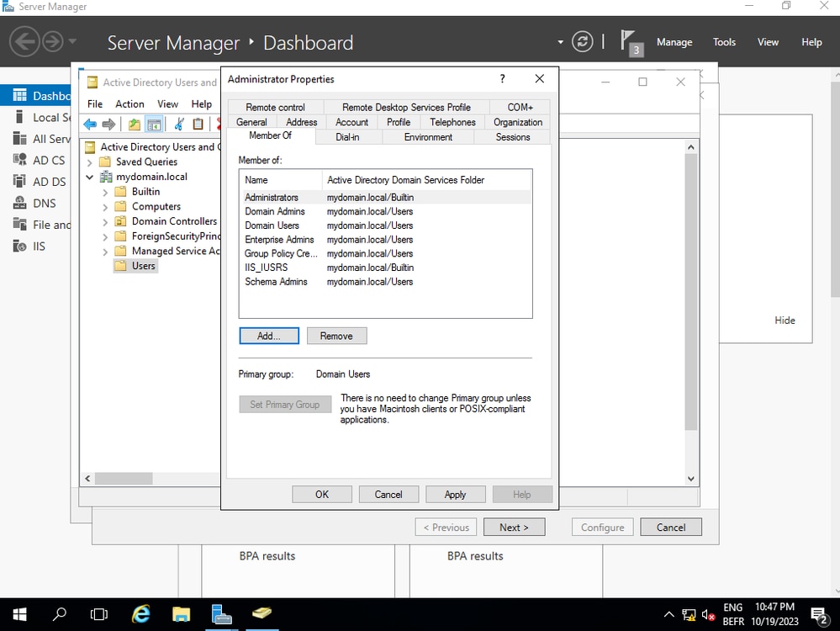Switch to the Account tab

(351, 122)
